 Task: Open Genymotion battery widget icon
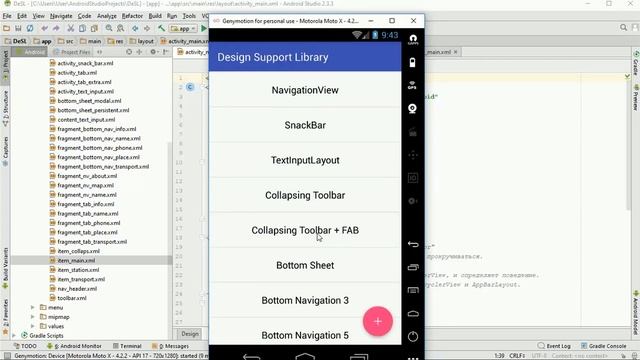(413, 62)
